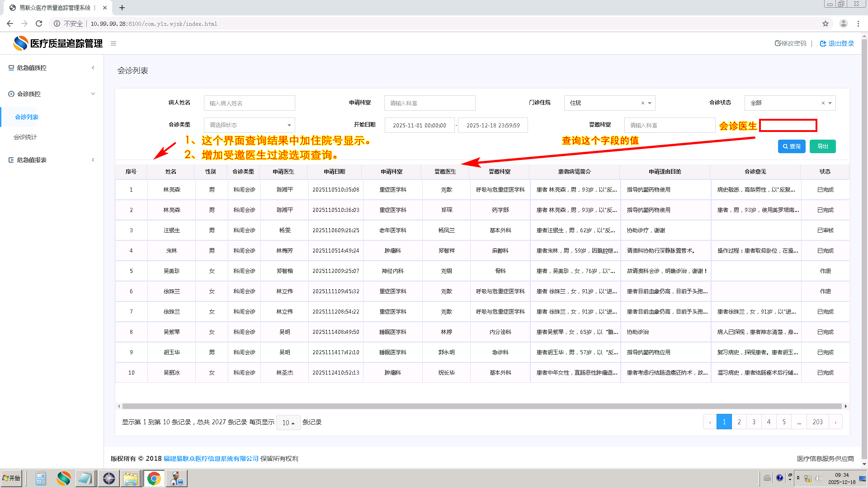This screenshot has height=488, width=868.
Task: Bookmark page with star icon
Action: coord(826,23)
